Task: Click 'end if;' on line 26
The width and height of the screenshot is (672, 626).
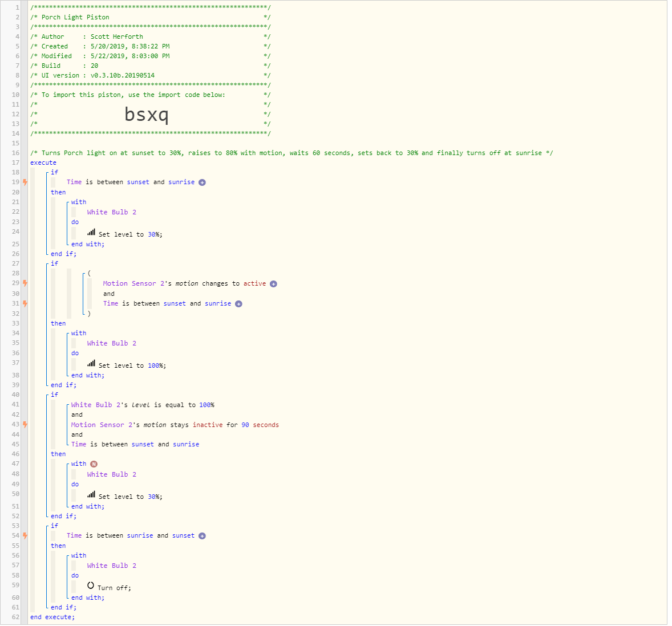Action: tap(63, 254)
